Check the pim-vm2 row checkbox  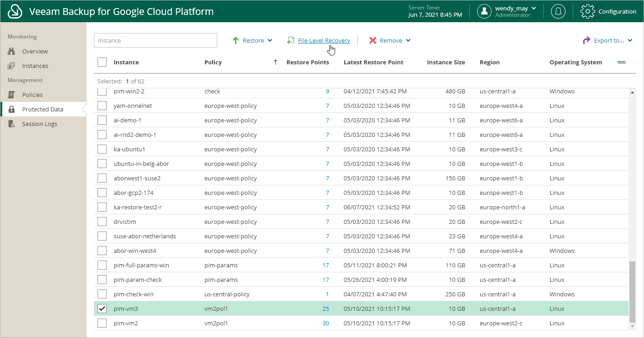click(102, 323)
